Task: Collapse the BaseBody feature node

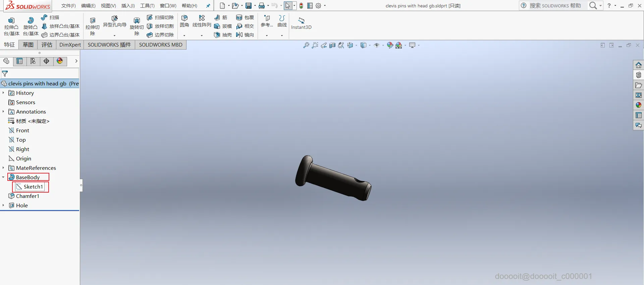Action: coord(3,177)
